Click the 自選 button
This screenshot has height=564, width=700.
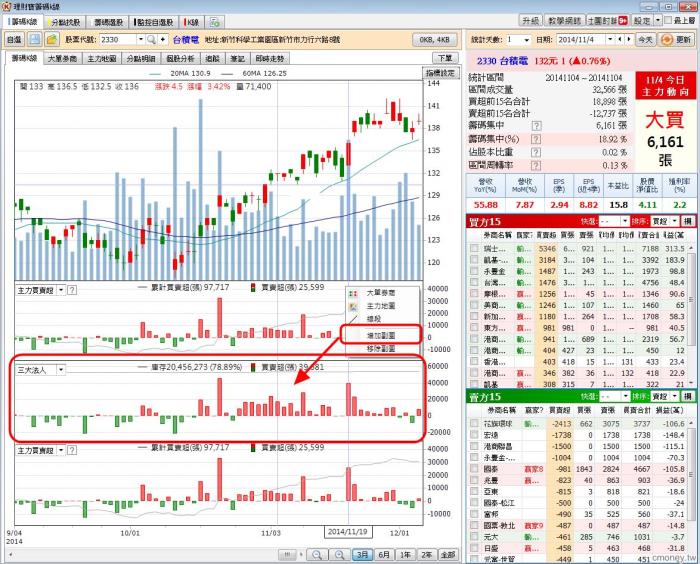[x=14, y=40]
